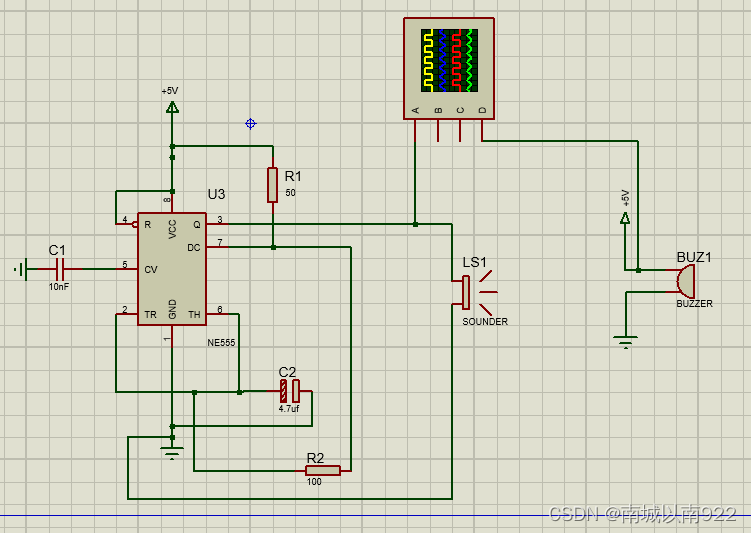
Task: Select the NE555 timer chip U3
Action: (x=172, y=269)
